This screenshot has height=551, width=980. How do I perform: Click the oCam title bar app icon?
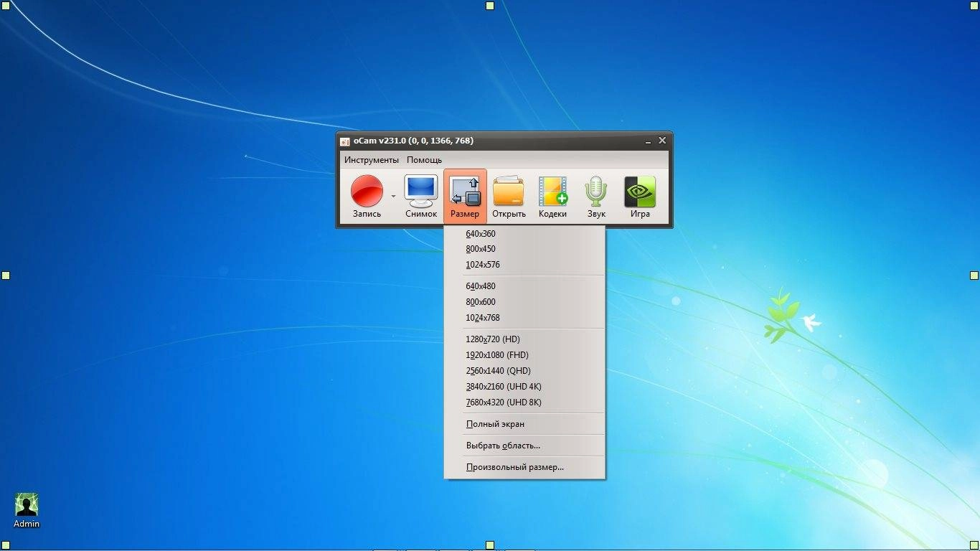pos(344,141)
